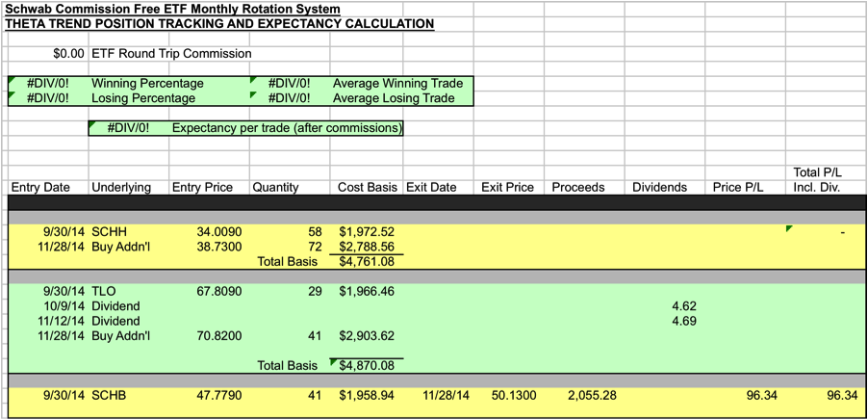Select the Average Losing Trade label
The width and height of the screenshot is (868, 420).
pos(394,98)
